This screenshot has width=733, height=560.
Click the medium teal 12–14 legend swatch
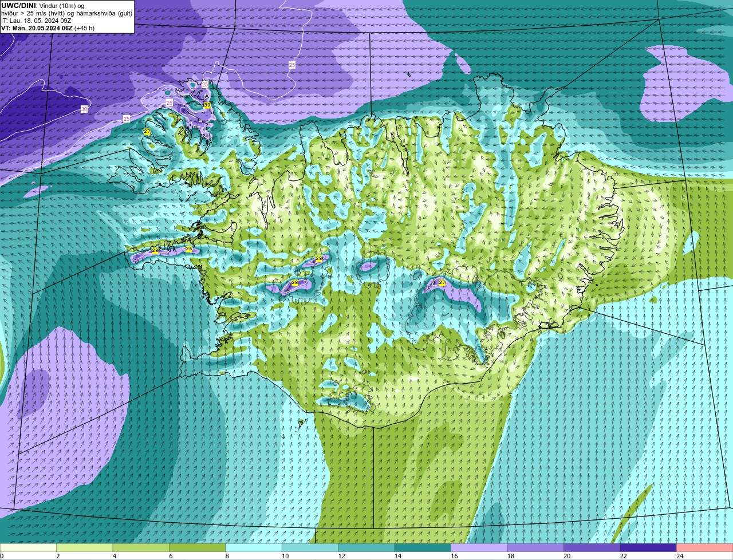pyautogui.click(x=366, y=547)
